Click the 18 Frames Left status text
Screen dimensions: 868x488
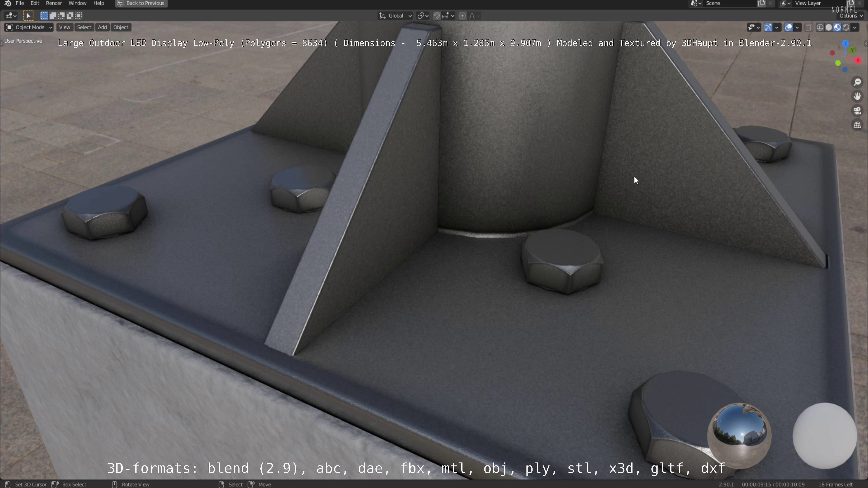pos(836,484)
